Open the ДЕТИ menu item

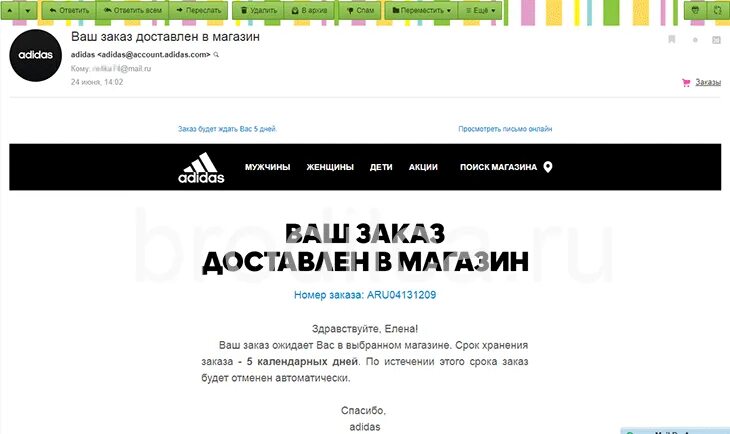381,167
